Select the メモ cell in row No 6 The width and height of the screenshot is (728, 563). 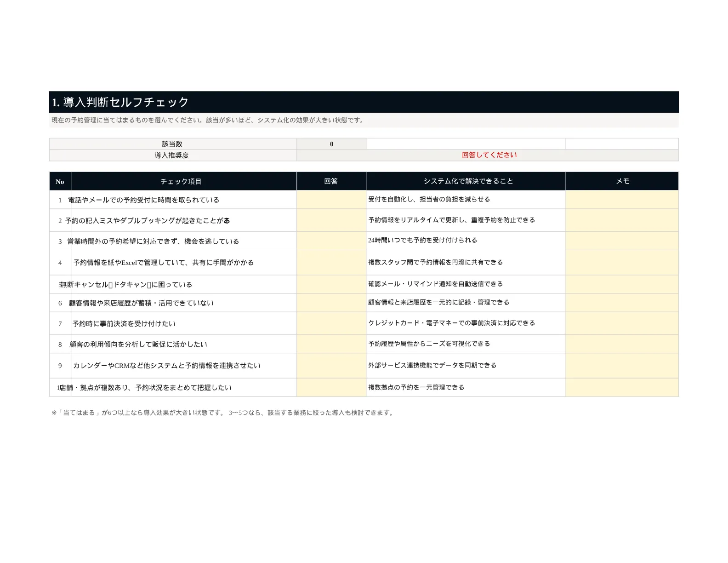[x=622, y=303]
